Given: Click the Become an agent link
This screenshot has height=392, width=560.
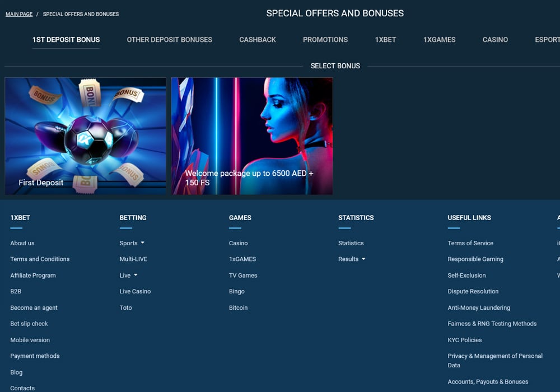Looking at the screenshot, I should pos(34,308).
